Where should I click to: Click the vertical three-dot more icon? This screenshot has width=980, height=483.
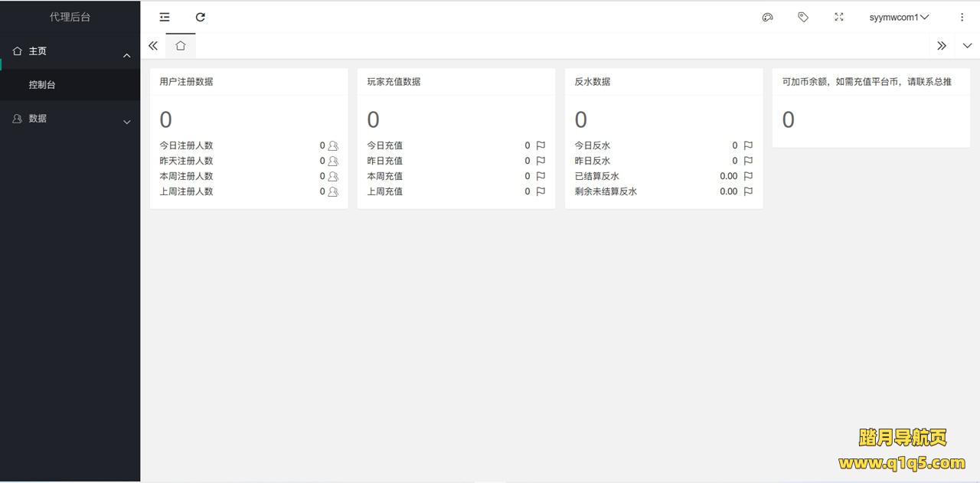962,17
